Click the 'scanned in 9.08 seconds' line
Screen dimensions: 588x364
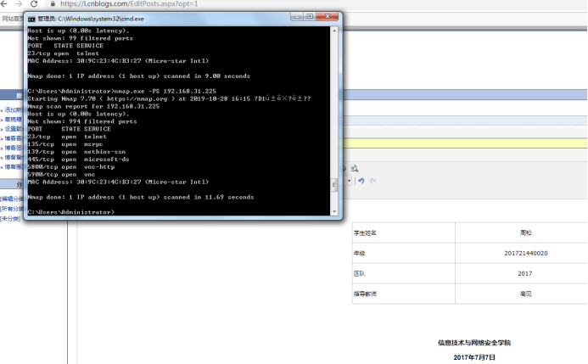pos(139,76)
